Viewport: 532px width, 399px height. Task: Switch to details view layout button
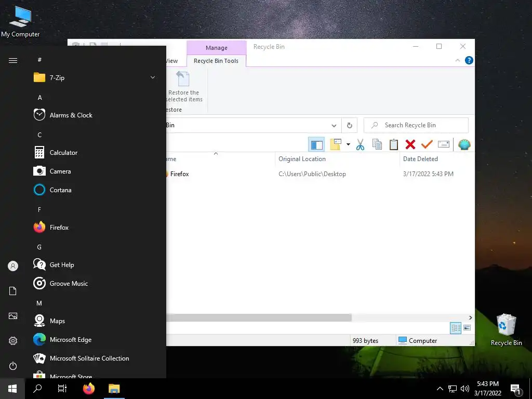pyautogui.click(x=456, y=328)
